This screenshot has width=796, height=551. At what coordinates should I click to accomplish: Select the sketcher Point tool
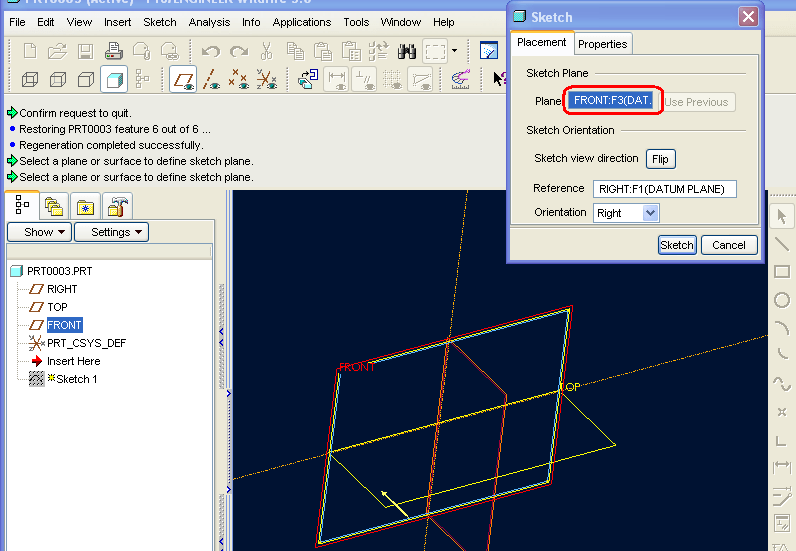click(782, 412)
